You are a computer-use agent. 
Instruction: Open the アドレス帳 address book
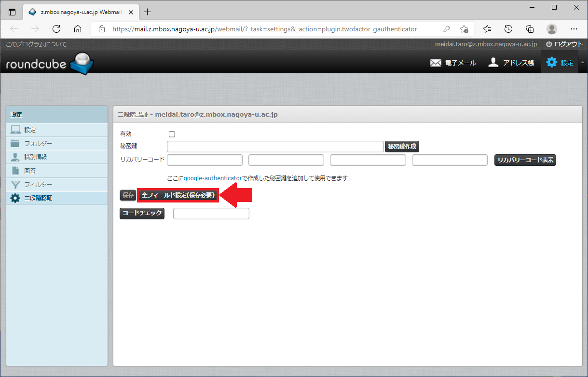493,63
